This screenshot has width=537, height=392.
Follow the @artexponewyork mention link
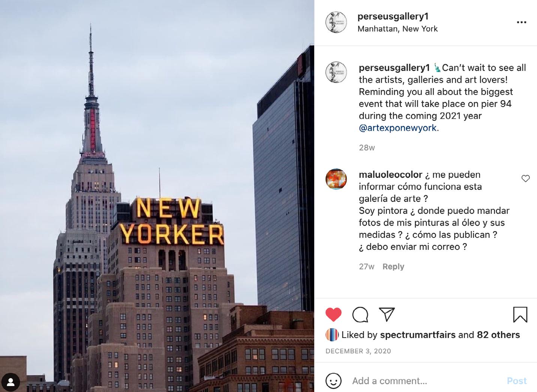(397, 128)
